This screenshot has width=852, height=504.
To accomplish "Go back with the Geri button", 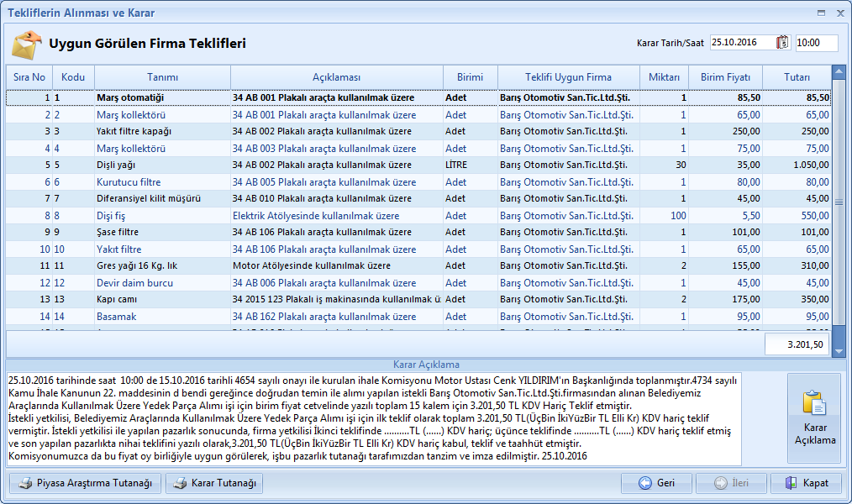I will [x=656, y=483].
